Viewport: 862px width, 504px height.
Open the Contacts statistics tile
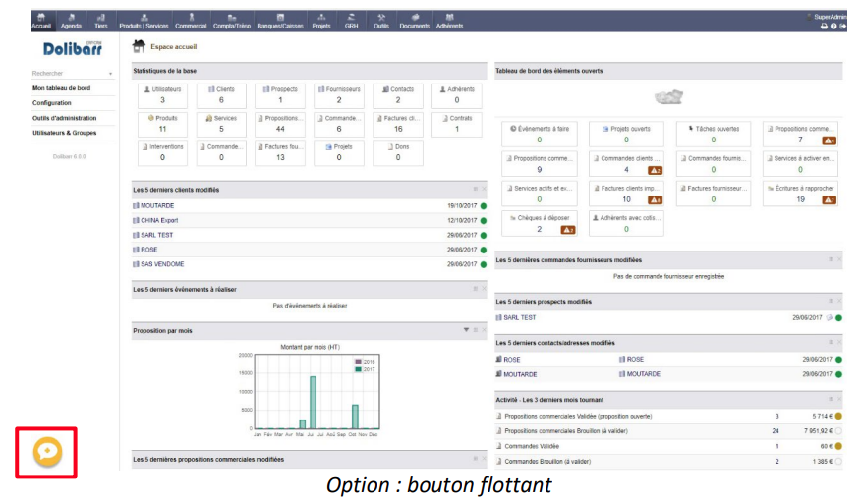coord(397,95)
